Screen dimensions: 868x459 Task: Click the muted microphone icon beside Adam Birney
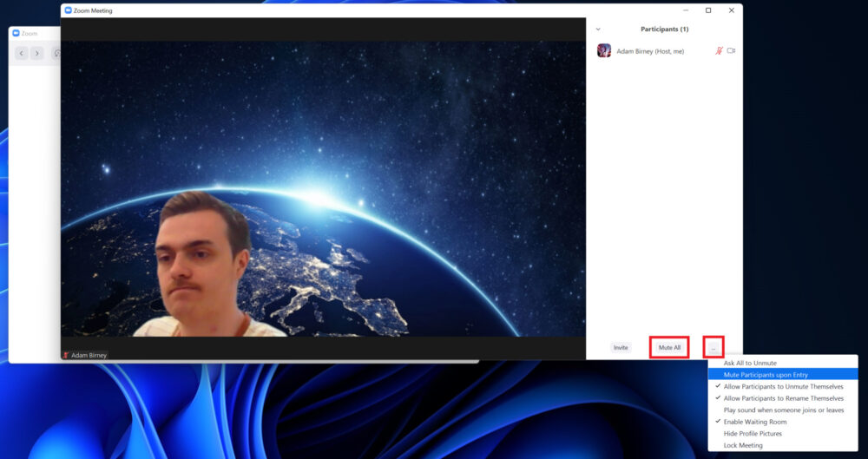(x=719, y=51)
